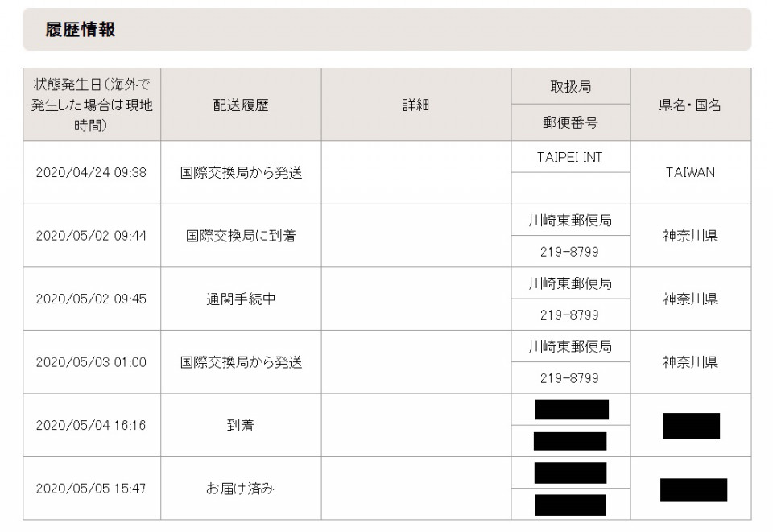Click the 配送履歴 column header

click(241, 105)
